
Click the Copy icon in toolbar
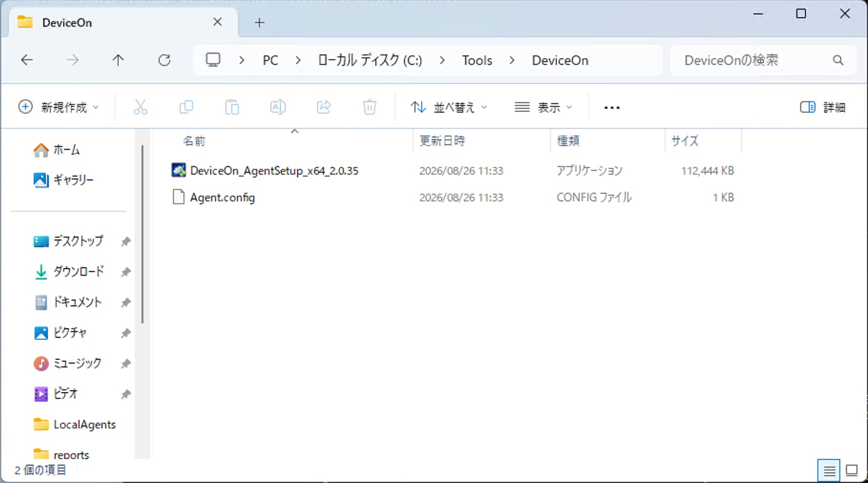tap(186, 107)
